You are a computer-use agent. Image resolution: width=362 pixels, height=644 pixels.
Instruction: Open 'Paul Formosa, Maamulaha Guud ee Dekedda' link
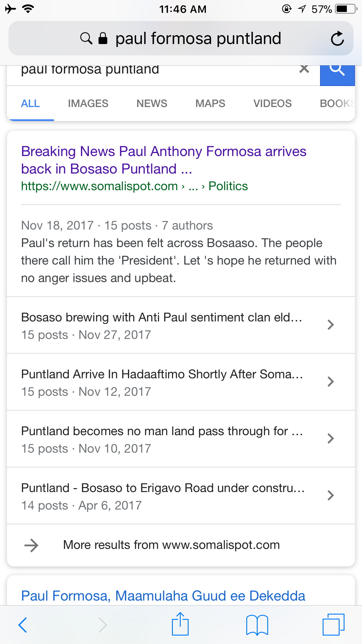[163, 596]
